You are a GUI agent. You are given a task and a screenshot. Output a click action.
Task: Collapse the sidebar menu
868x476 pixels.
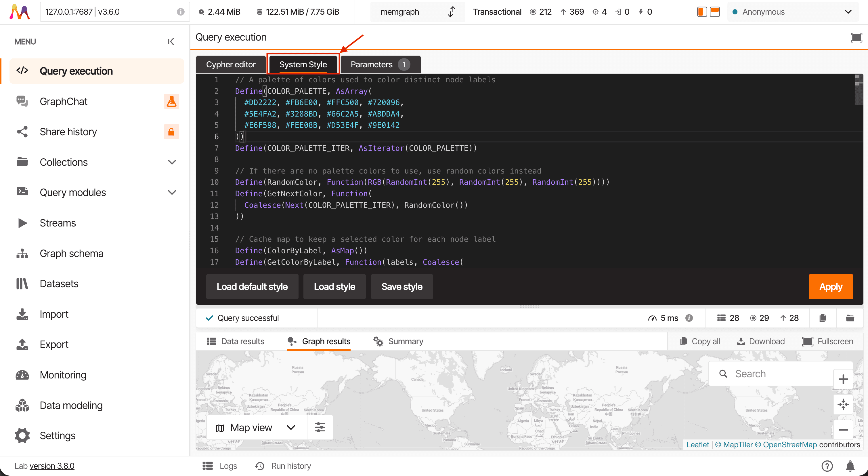tap(171, 41)
